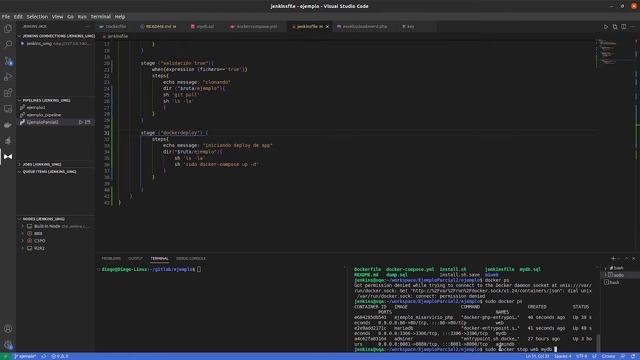Open the Docker view in activity bar
Screen dimensions: 640x360
8,125
